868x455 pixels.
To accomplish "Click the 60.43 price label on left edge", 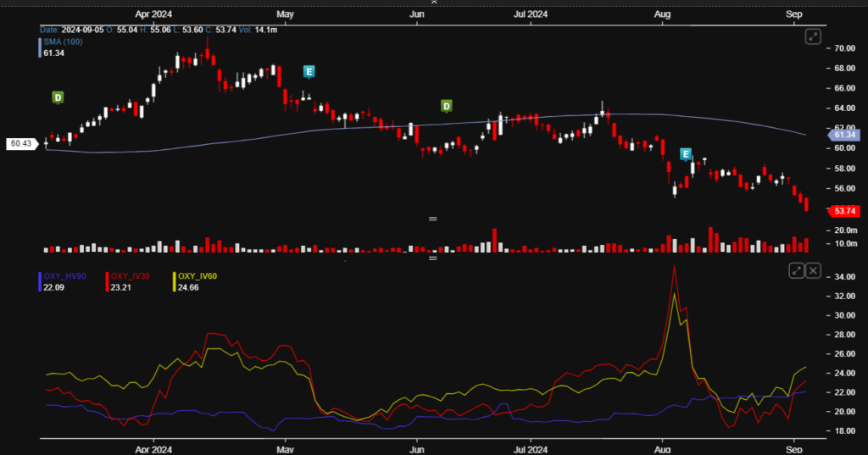I will tap(21, 144).
